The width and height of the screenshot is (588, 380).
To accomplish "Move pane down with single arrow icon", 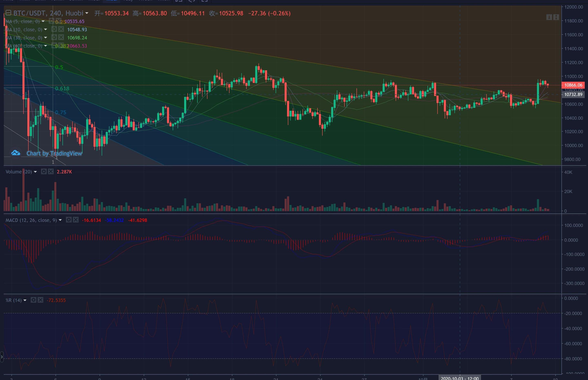I will point(549,17).
